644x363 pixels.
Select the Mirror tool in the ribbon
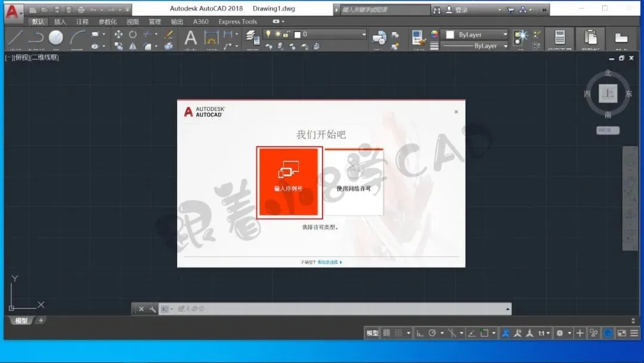pos(132,47)
